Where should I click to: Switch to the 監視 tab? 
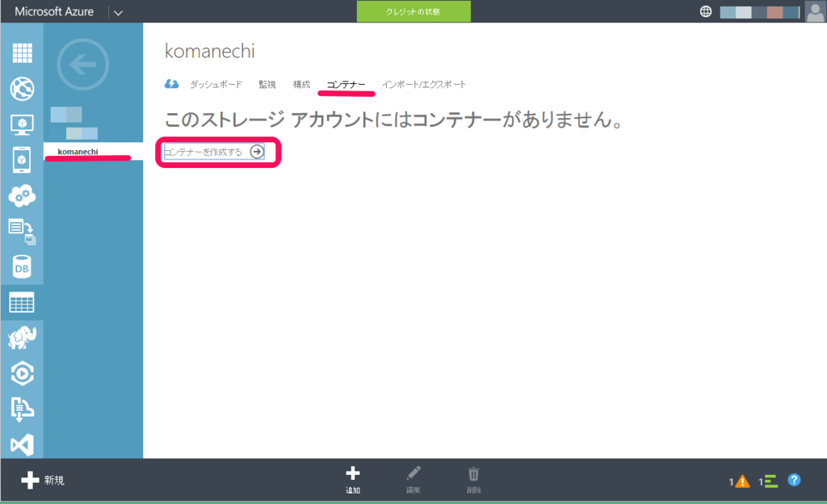(267, 84)
